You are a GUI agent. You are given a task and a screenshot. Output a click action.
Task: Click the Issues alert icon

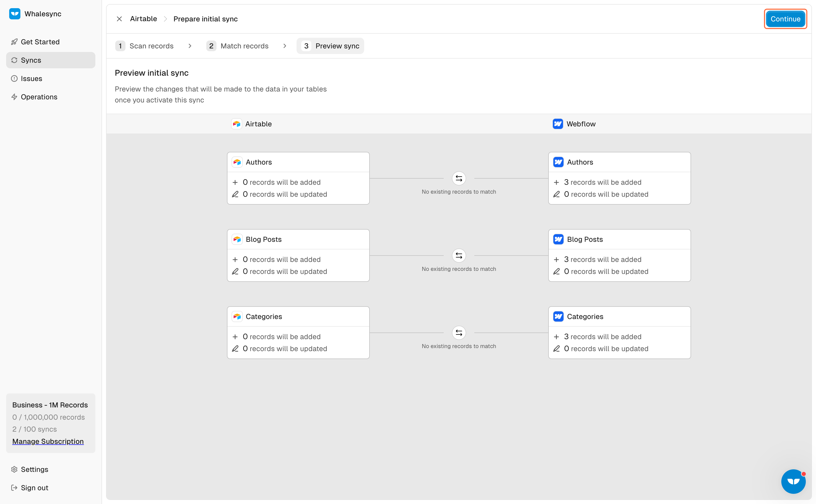(x=14, y=78)
